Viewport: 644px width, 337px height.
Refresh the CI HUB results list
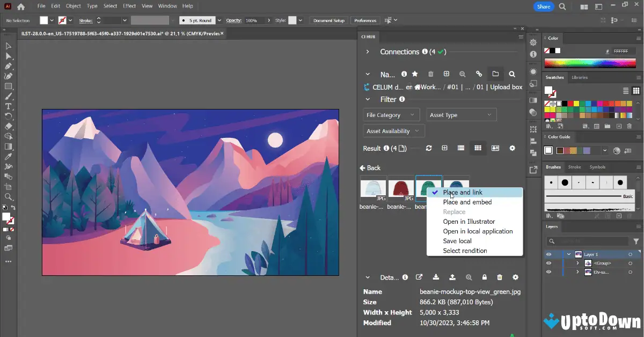tap(428, 148)
